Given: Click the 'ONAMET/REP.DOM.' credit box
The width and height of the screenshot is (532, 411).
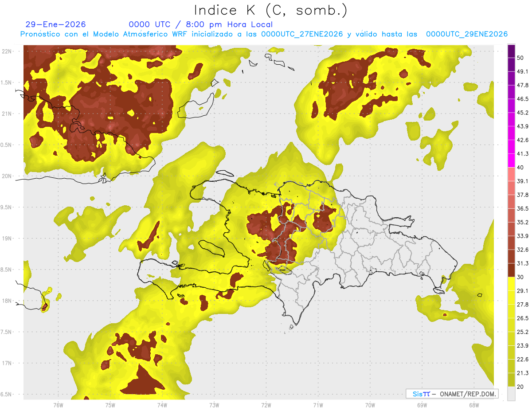Looking at the screenshot, I should [452, 394].
